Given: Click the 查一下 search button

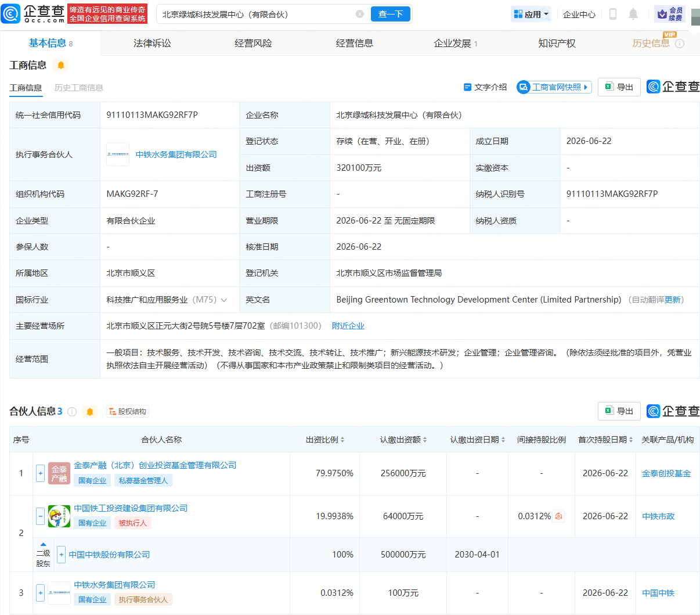Looking at the screenshot, I should (391, 14).
